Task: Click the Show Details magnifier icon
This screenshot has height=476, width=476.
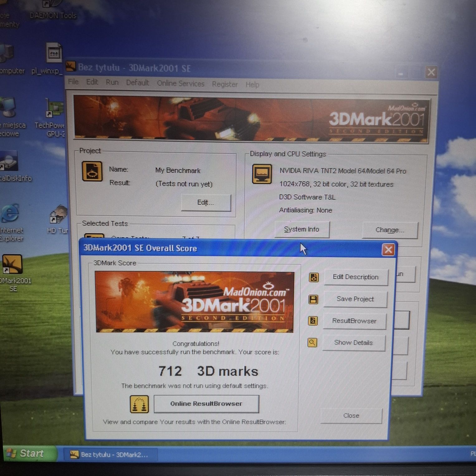Action: pos(312,342)
